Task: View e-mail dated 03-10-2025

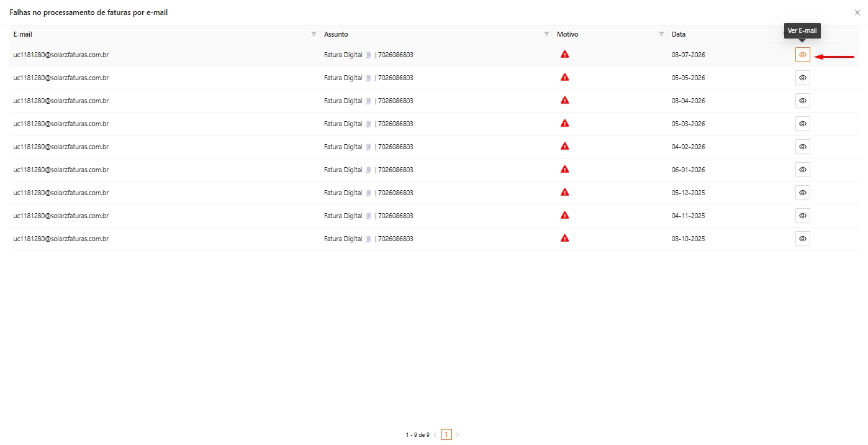Action: [x=803, y=239]
